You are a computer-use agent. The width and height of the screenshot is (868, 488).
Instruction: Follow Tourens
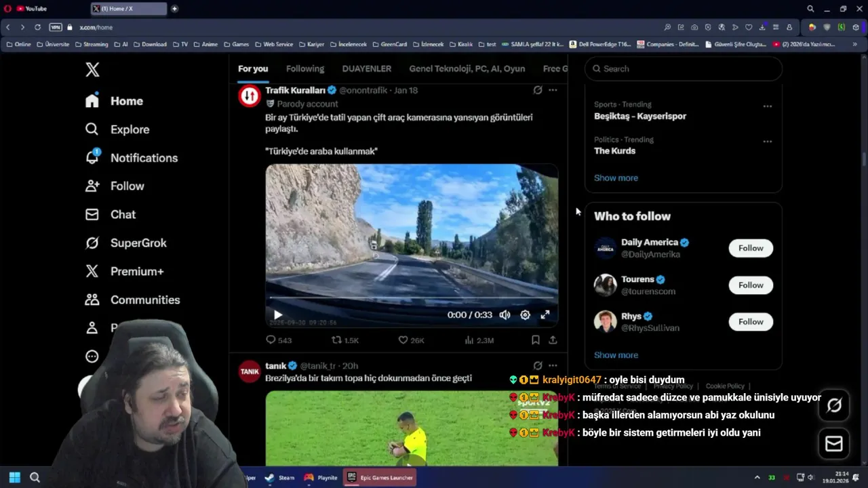click(x=751, y=285)
